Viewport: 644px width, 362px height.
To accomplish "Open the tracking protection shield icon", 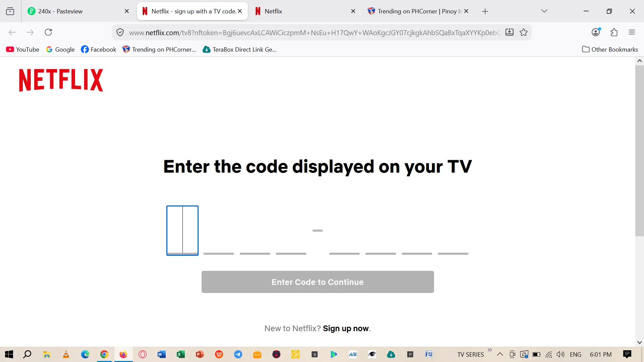I will (x=120, y=33).
